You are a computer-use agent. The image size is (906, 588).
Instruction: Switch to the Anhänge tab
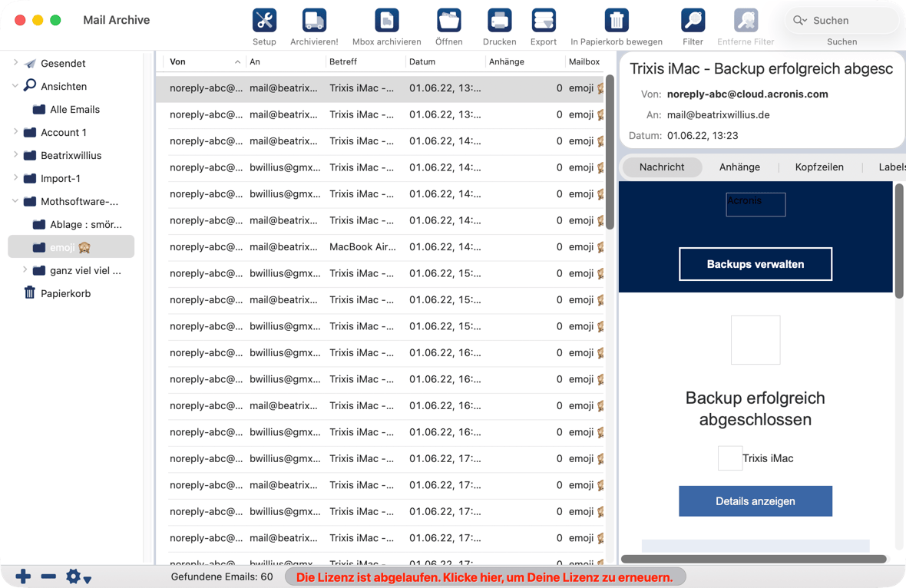point(739,167)
